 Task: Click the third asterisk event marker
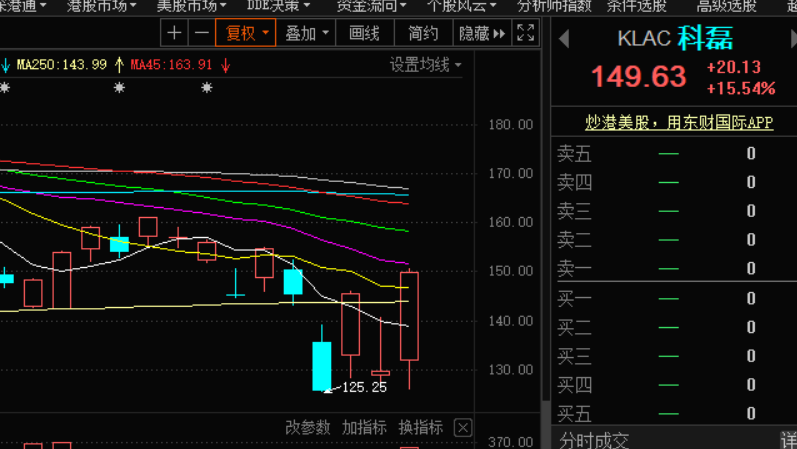[206, 88]
